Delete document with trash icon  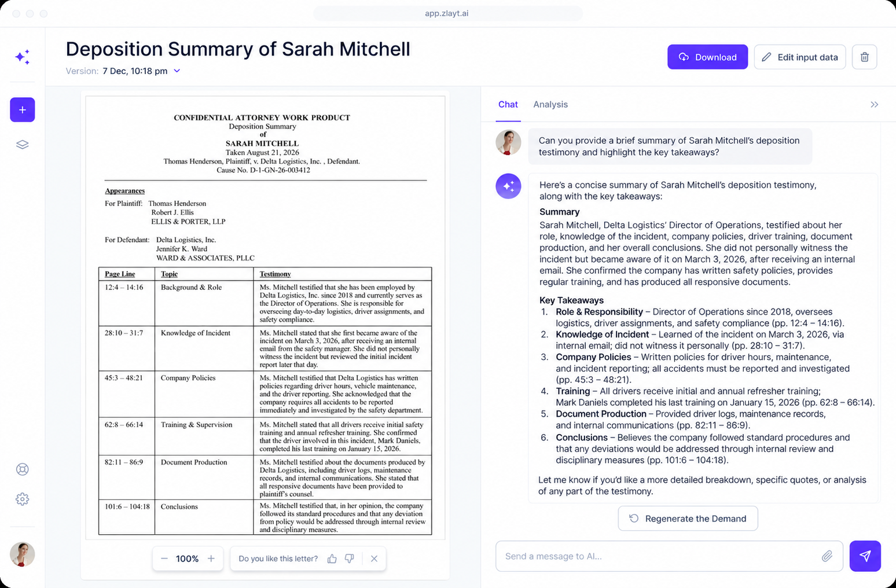pos(865,57)
